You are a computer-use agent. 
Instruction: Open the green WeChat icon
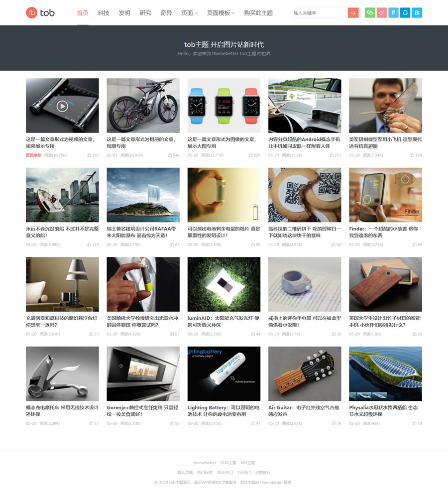370,13
